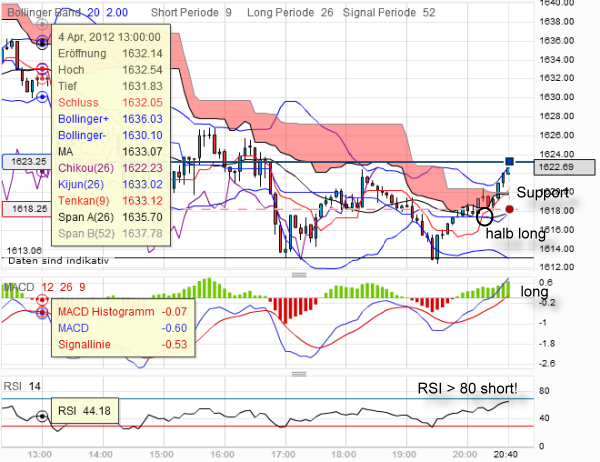This screenshot has width=600, height=462.
Task: Click the RSI period value 14
Action: coord(34,386)
